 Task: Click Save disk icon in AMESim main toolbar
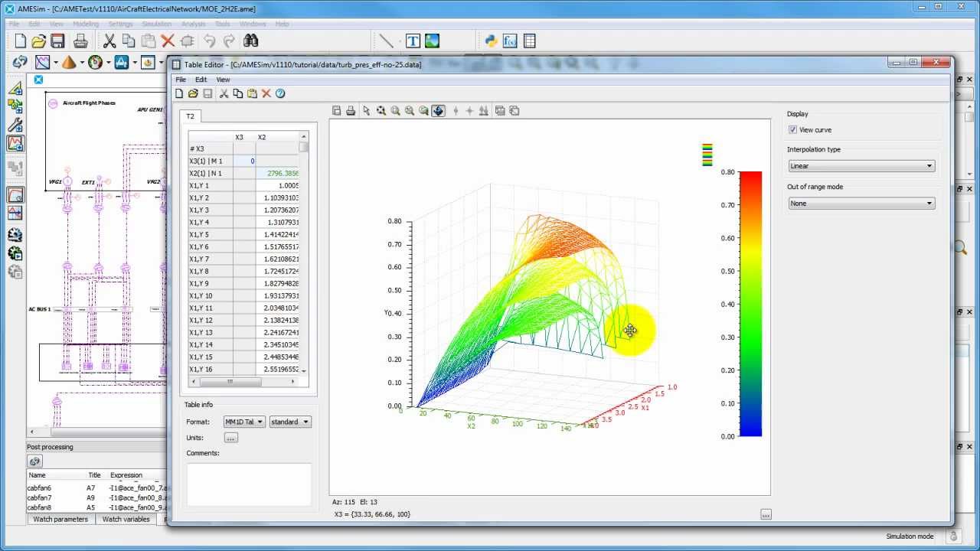tap(57, 41)
